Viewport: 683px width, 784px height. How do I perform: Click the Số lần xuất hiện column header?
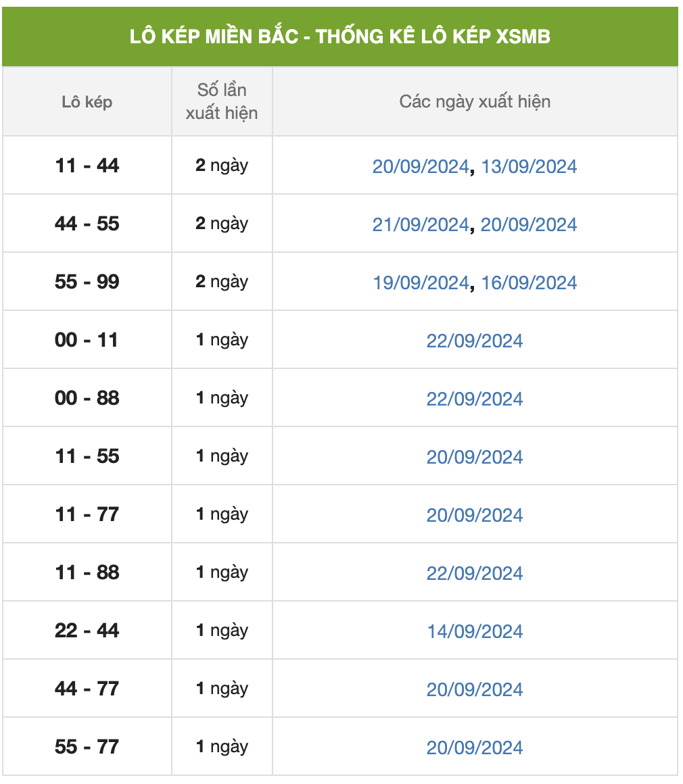click(x=222, y=101)
